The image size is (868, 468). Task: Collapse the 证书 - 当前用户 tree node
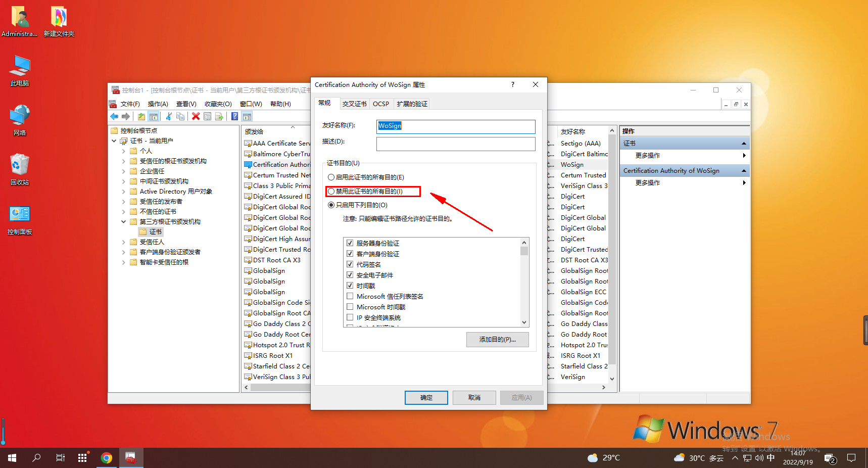pyautogui.click(x=114, y=141)
